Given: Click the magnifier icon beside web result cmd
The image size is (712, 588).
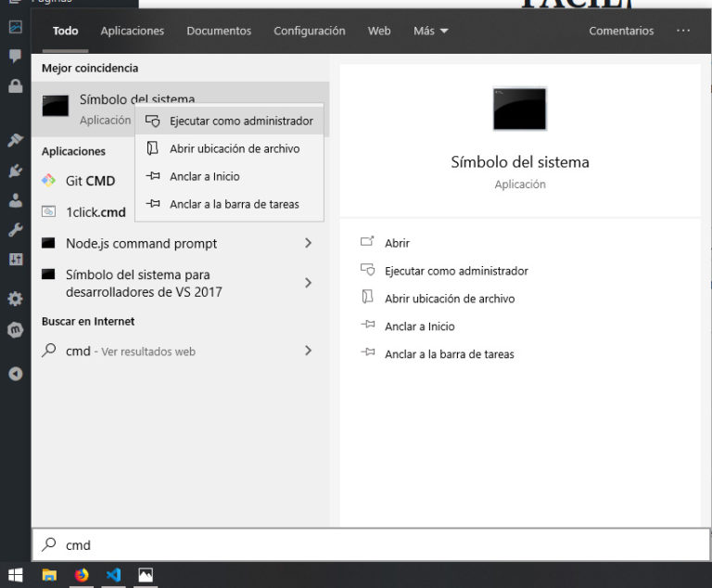Looking at the screenshot, I should click(48, 350).
